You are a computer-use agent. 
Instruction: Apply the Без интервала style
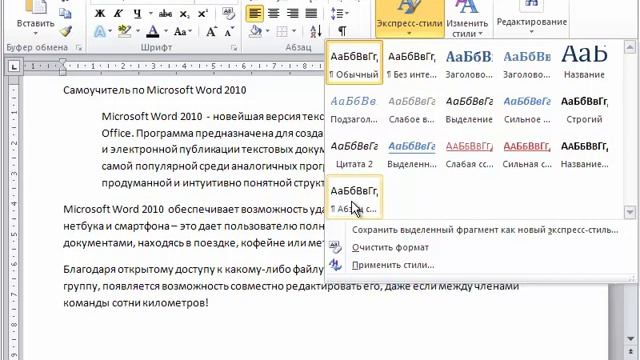412,62
